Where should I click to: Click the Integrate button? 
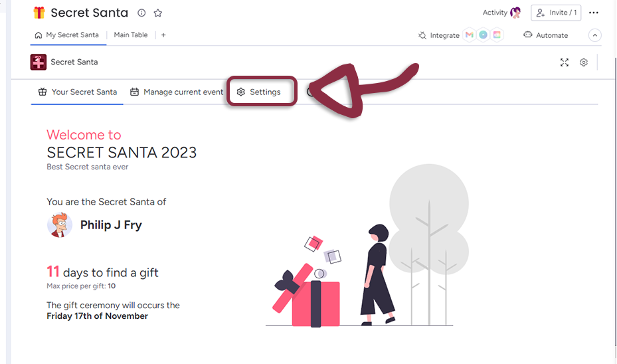[438, 35]
